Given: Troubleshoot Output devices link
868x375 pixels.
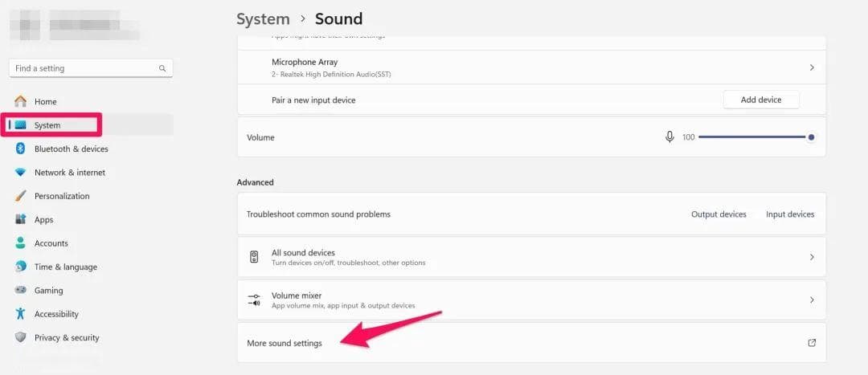Looking at the screenshot, I should (x=719, y=214).
